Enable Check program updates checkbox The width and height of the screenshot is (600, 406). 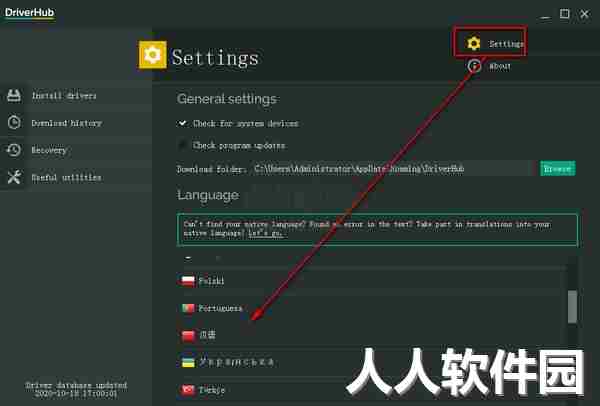183,145
